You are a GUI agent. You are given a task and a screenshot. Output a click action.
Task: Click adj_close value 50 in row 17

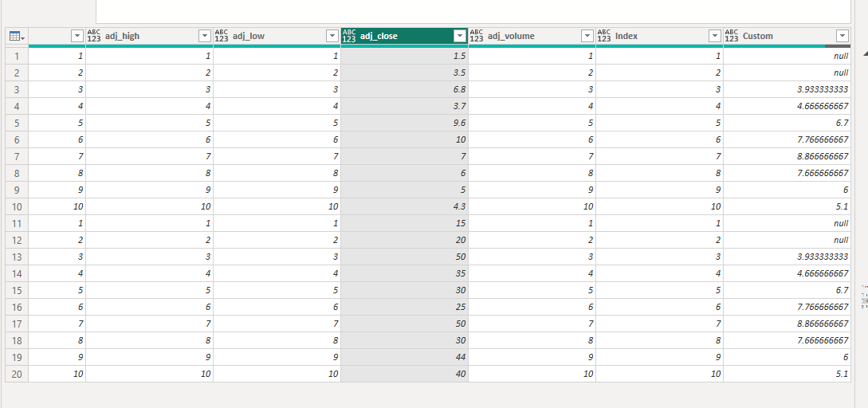click(405, 324)
